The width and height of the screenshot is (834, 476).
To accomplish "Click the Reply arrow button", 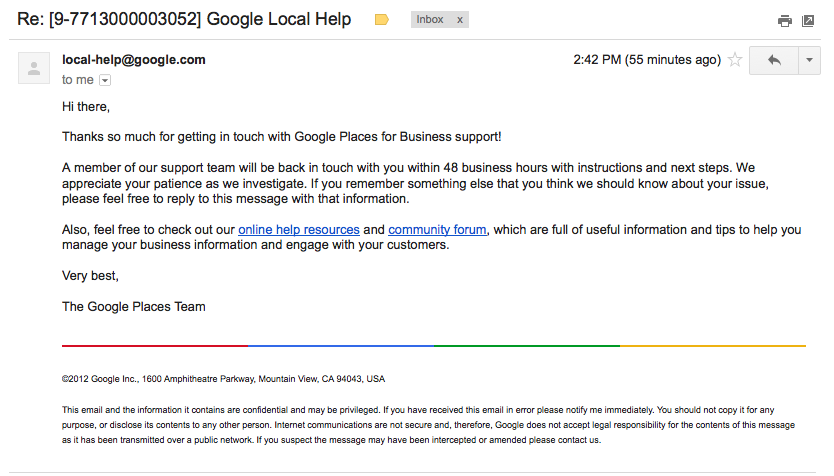I will (773, 60).
